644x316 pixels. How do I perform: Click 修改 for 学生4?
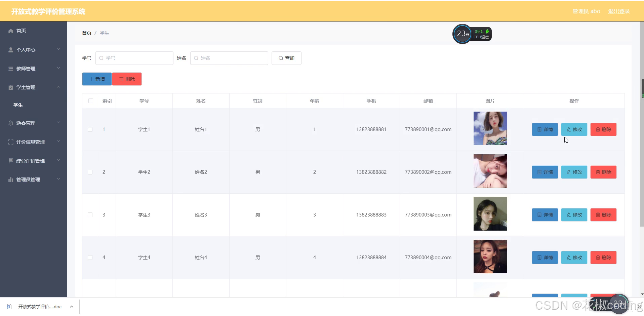[574, 258]
